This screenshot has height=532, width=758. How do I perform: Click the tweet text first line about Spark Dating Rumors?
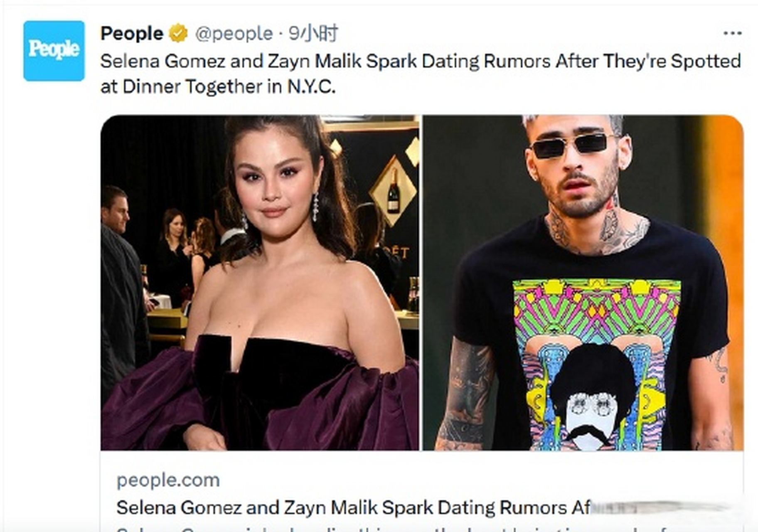point(421,61)
